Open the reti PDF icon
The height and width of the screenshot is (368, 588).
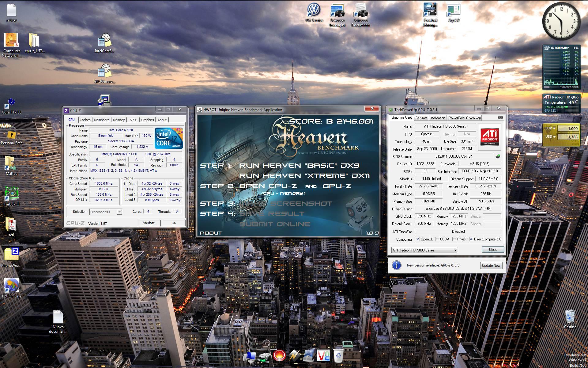(x=11, y=227)
